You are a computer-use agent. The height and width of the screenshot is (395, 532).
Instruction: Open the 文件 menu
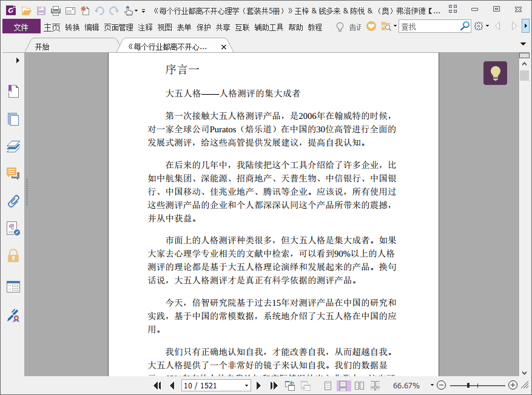pos(21,27)
